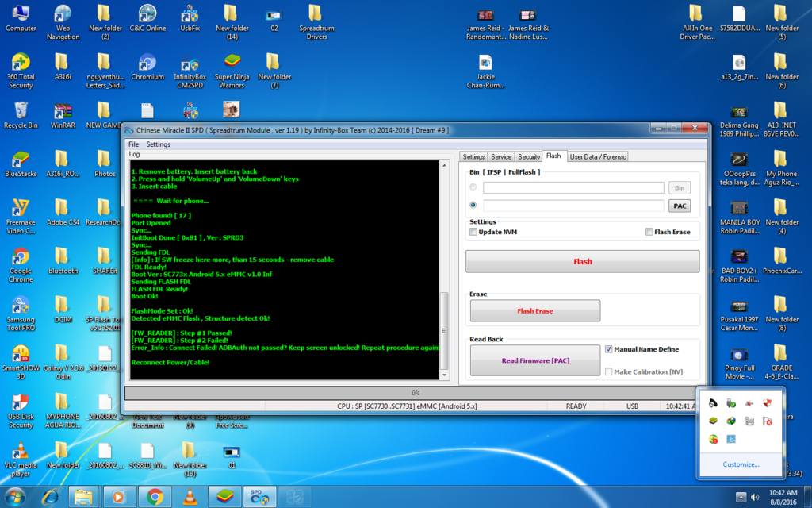
Task: Select the PAC file radio button
Action: [473, 205]
